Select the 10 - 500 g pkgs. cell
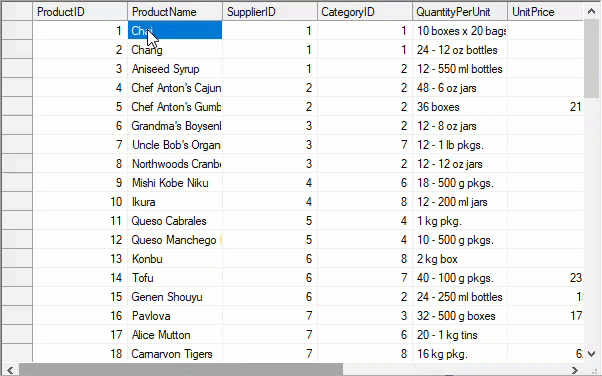Image resolution: width=602 pixels, height=376 pixels. tap(460, 240)
